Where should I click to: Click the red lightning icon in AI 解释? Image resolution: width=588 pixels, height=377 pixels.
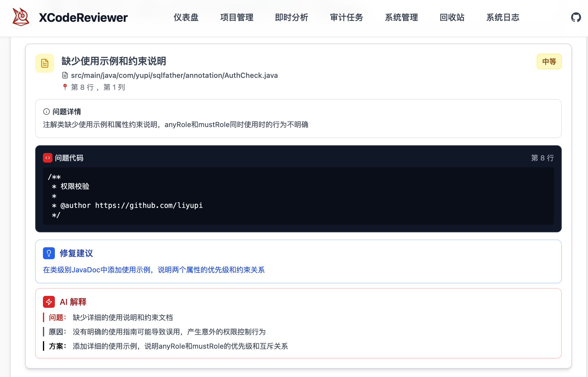[x=49, y=302]
